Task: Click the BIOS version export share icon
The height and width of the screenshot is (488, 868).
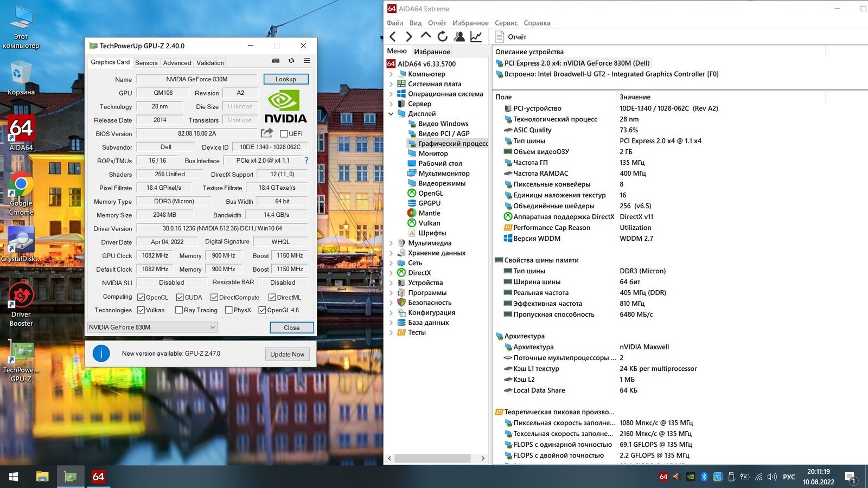Action: click(x=266, y=133)
